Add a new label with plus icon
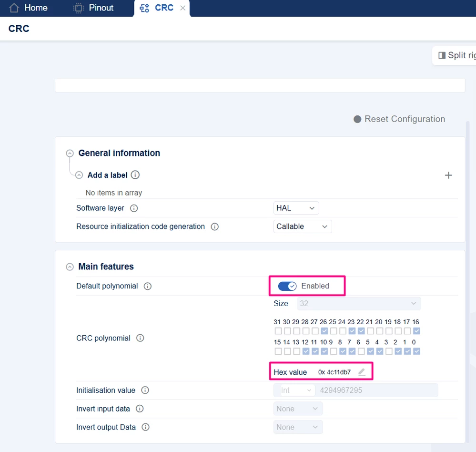 (x=448, y=175)
